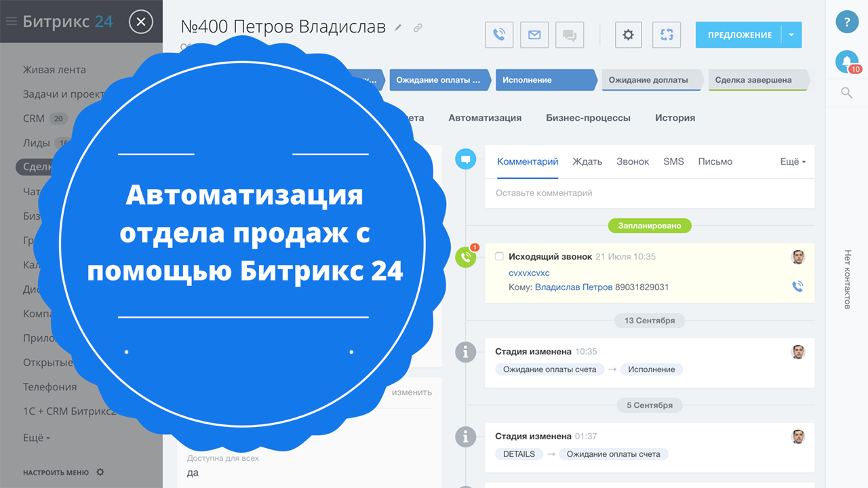Click the Нет контактов sidebar text
The height and width of the screenshot is (488, 868).
pyautogui.click(x=847, y=279)
